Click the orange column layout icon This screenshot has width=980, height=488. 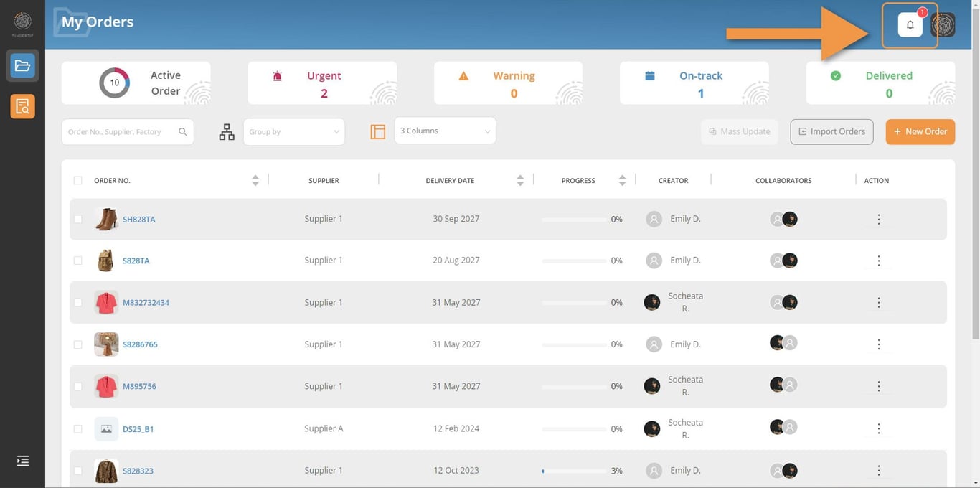point(378,132)
